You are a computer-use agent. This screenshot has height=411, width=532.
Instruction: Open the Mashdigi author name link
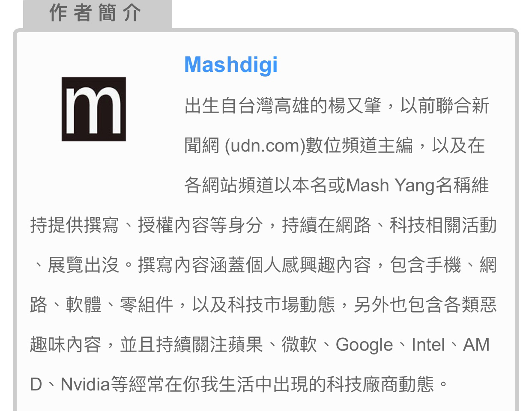pos(231,65)
